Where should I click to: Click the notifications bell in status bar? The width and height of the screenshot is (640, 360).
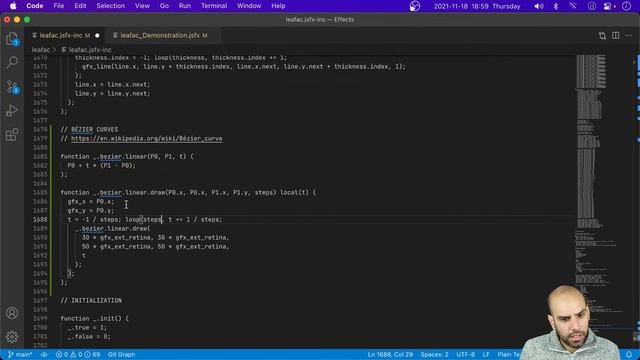629,354
